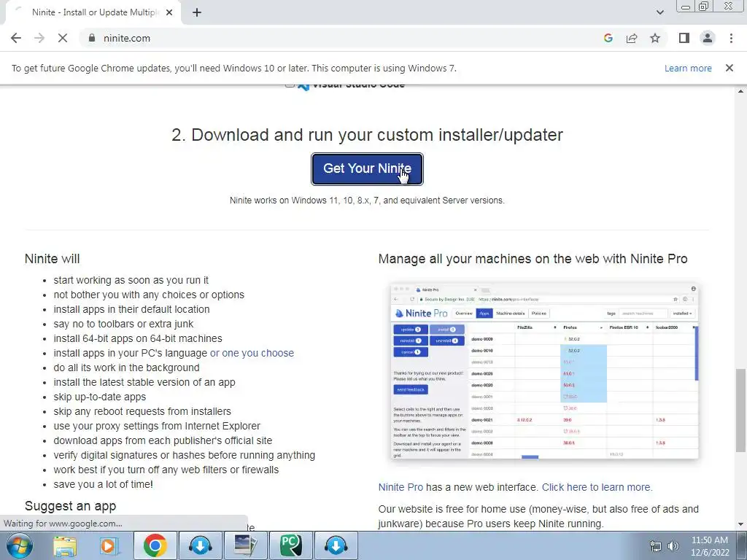Click the Get Your Ninite button
747x560 pixels.
coord(367,168)
